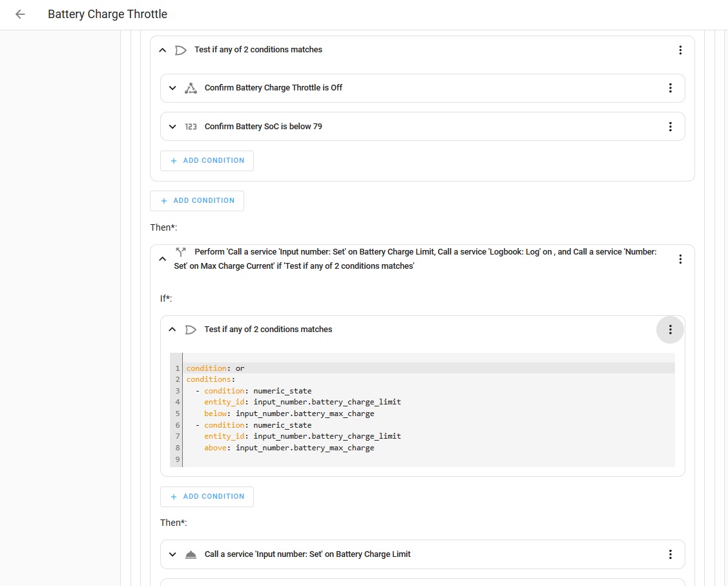Expand Call a service 'Input number: Set' action

[x=172, y=554]
